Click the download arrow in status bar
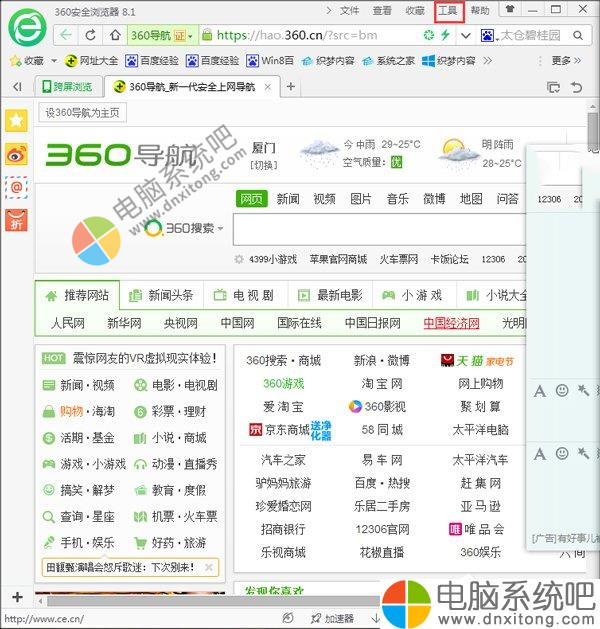The width and height of the screenshot is (600, 629). point(375,618)
